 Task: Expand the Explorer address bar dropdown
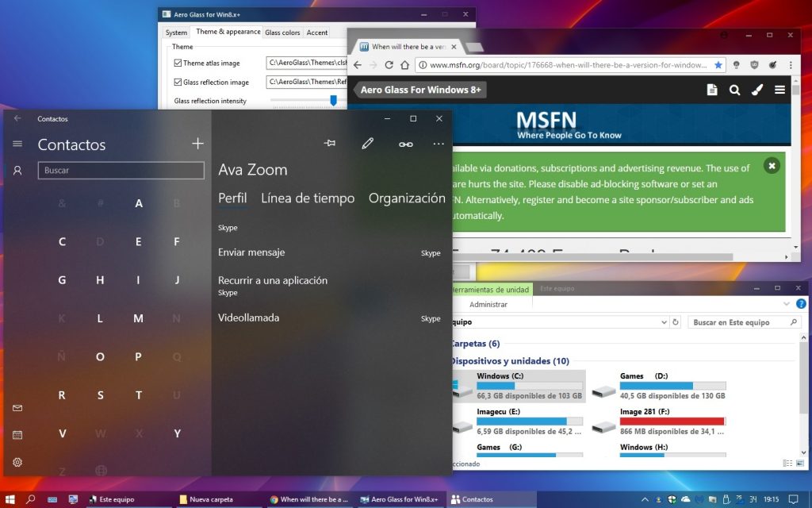[x=664, y=322]
